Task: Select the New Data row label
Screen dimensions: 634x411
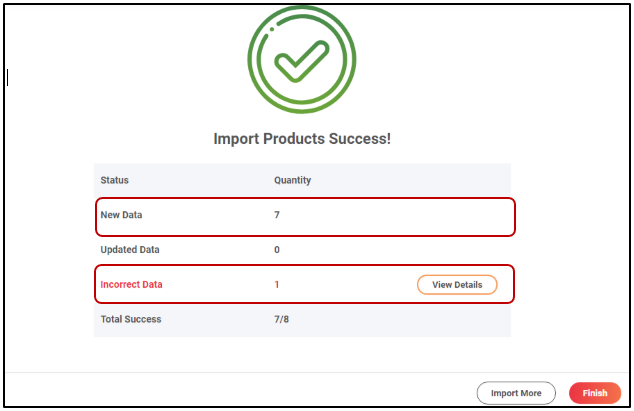Action: pos(122,215)
